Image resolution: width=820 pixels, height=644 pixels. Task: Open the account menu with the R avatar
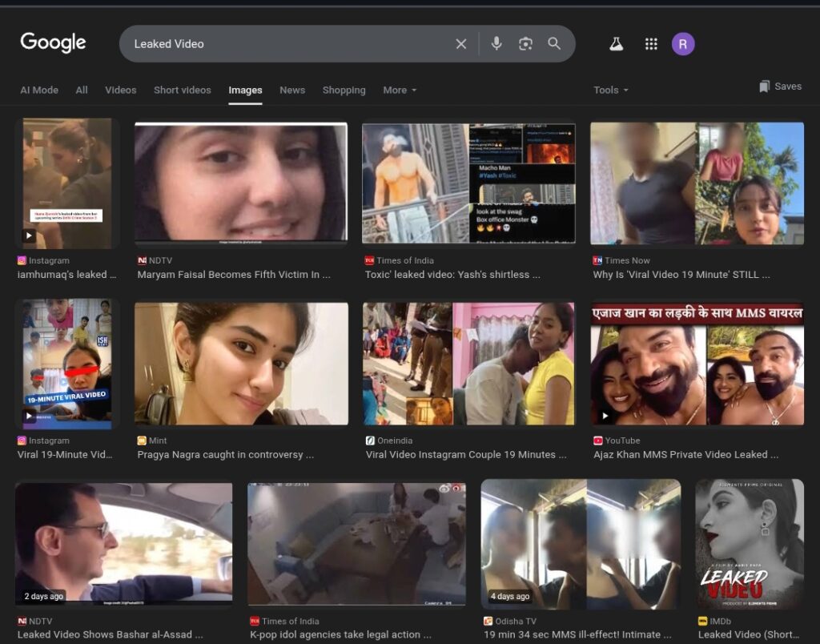tap(683, 45)
